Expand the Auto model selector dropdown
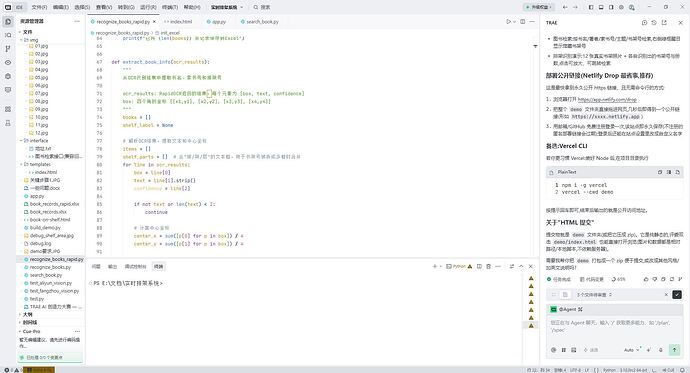The width and height of the screenshot is (690, 373). click(631, 350)
